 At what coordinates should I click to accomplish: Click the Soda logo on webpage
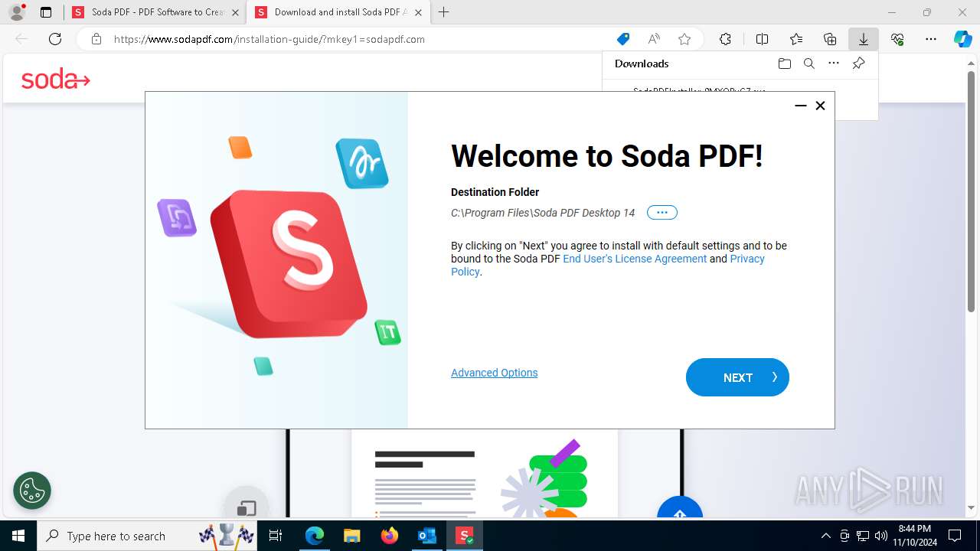click(55, 79)
